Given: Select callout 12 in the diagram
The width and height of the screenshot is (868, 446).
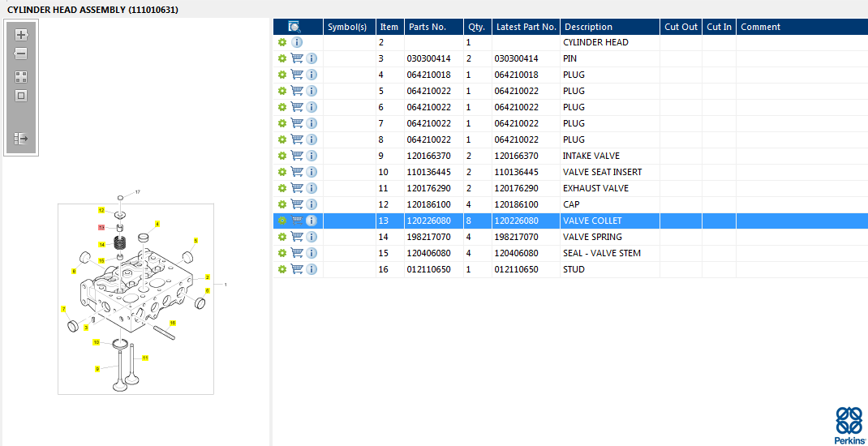Looking at the screenshot, I should (x=101, y=210).
